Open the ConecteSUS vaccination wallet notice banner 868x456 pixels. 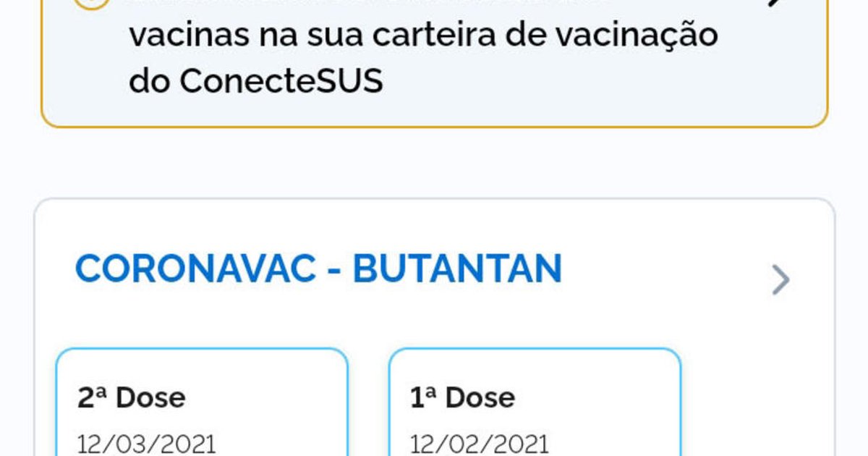434,58
